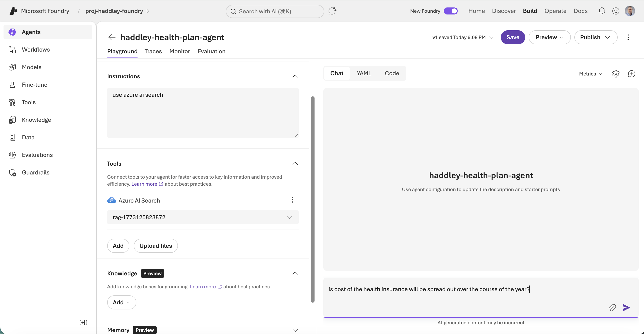Open the rag-1773125823872 index dropdown
Screen dimensions: 644x334
(x=289, y=217)
